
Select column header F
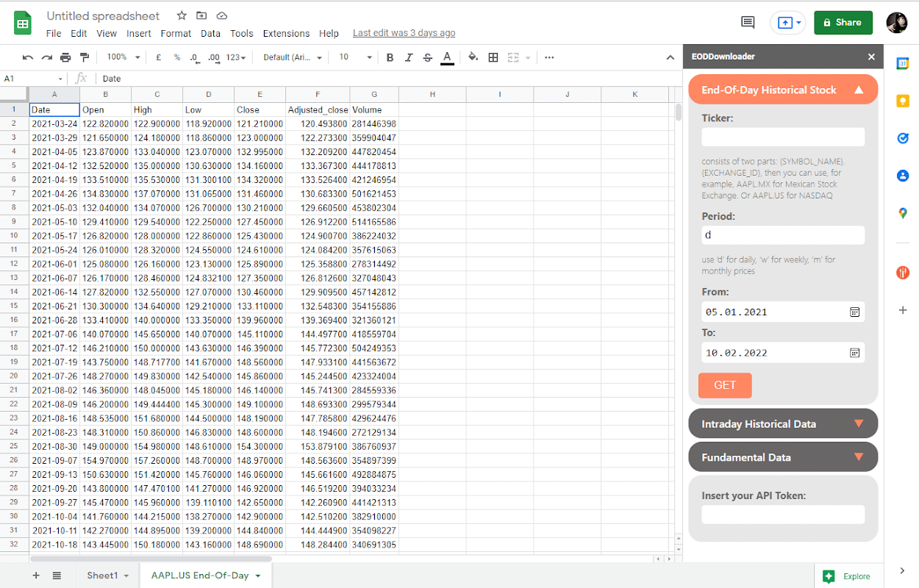pos(318,94)
